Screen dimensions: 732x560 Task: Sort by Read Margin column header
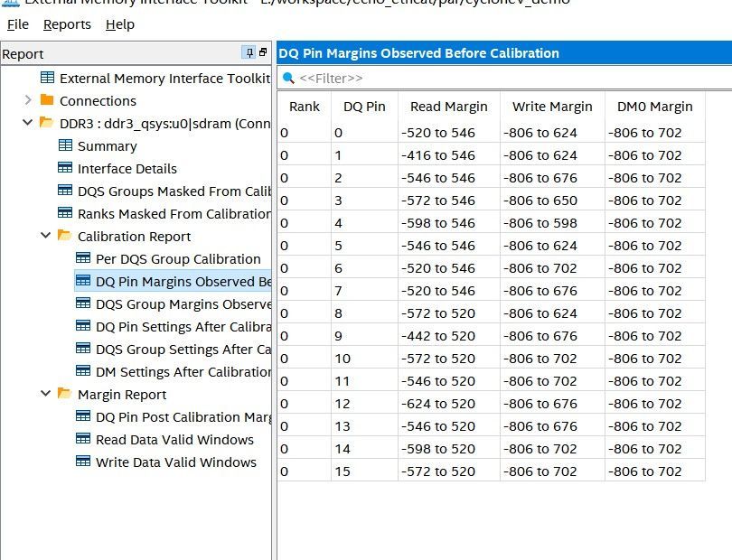pos(448,106)
